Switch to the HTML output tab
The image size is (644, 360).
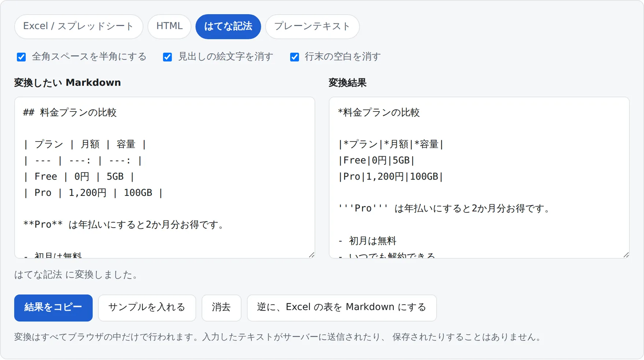pos(169,26)
